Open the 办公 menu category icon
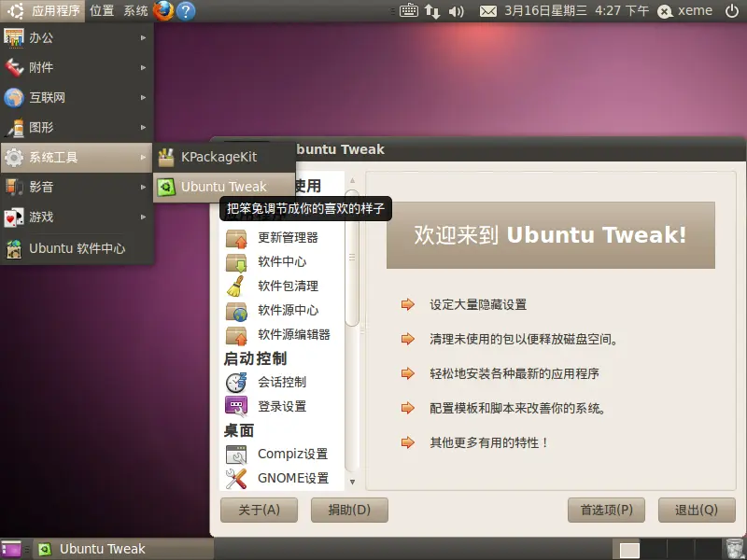Viewport: 747px width, 560px height. [x=13, y=37]
